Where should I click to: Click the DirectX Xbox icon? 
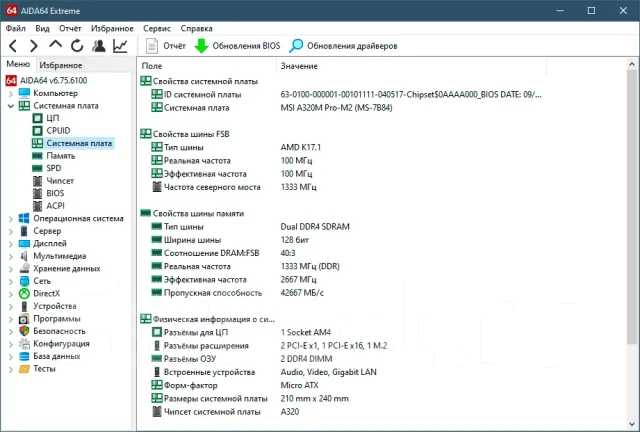pyautogui.click(x=24, y=294)
